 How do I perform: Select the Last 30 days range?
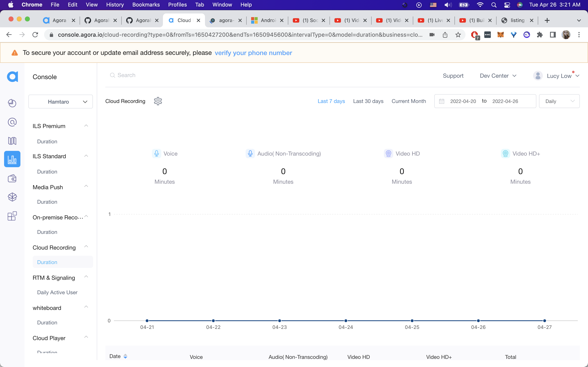pos(368,101)
